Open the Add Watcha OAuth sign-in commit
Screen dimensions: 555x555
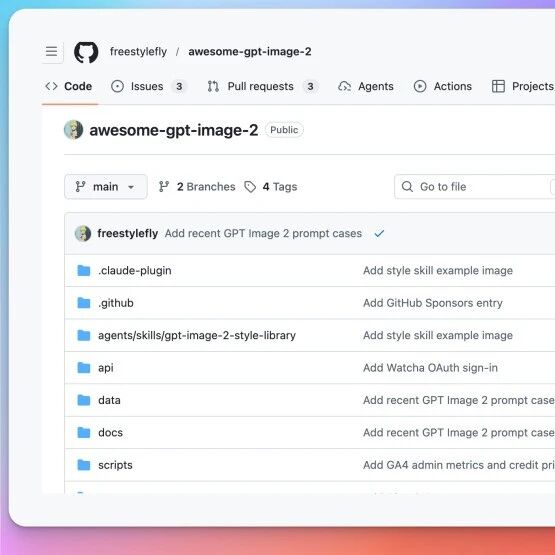430,368
